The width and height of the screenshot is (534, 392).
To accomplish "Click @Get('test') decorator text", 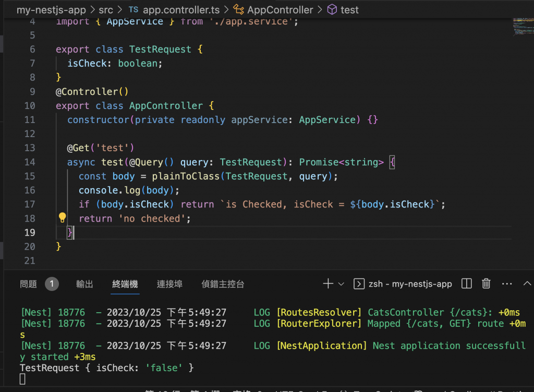I will tap(101, 148).
